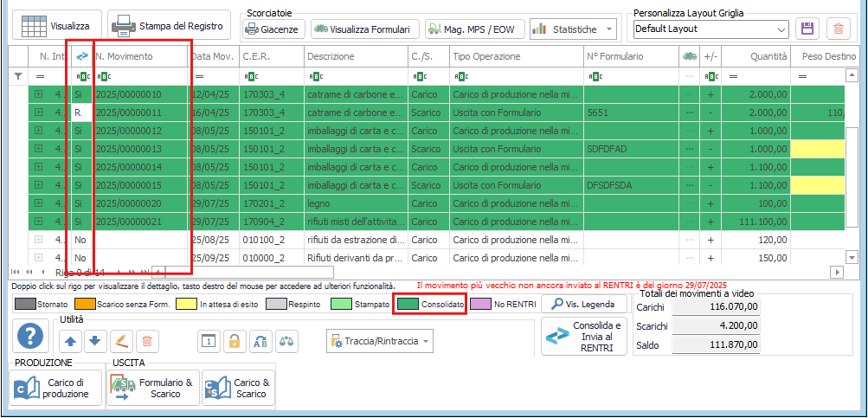
Task: Click the blue help question mark icon
Action: (x=32, y=335)
